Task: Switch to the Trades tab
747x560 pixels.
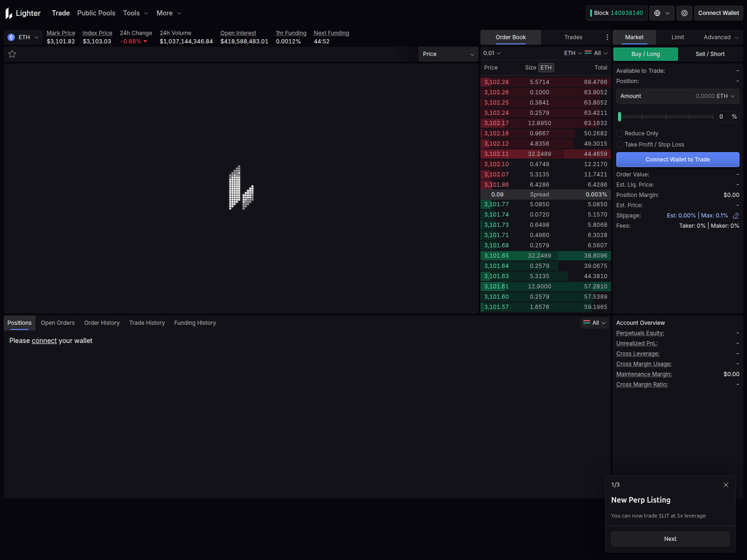Action: click(x=573, y=37)
